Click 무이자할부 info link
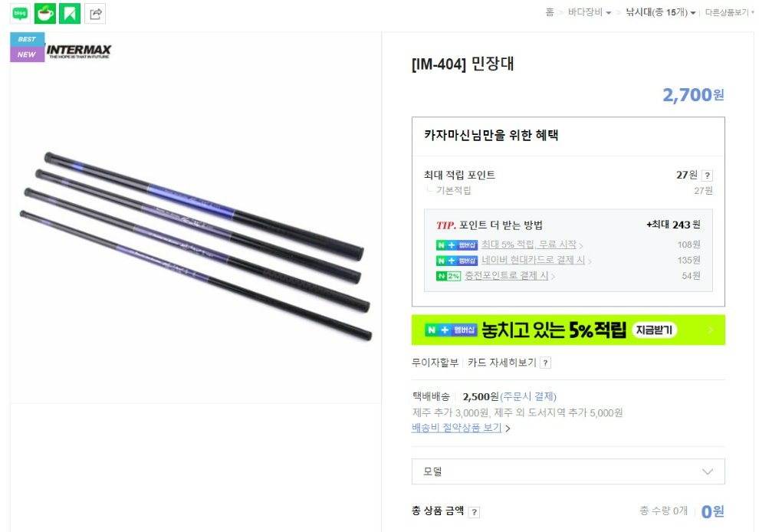The width and height of the screenshot is (759, 532). pos(435,363)
